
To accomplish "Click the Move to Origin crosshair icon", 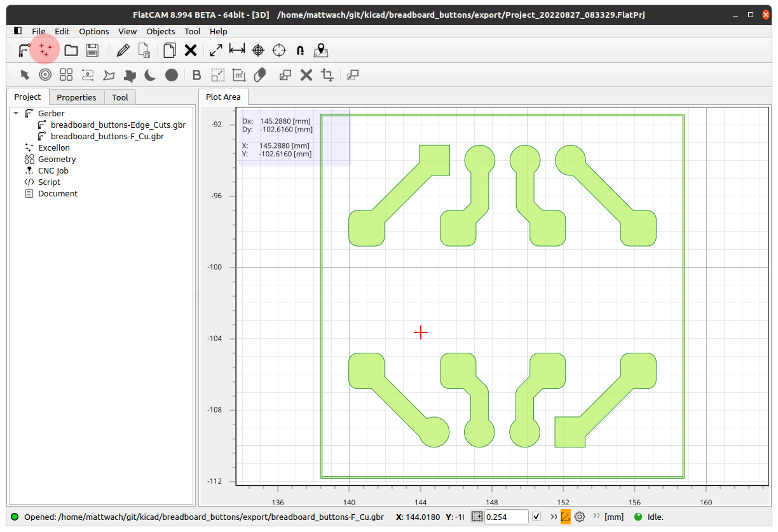I will coord(279,50).
